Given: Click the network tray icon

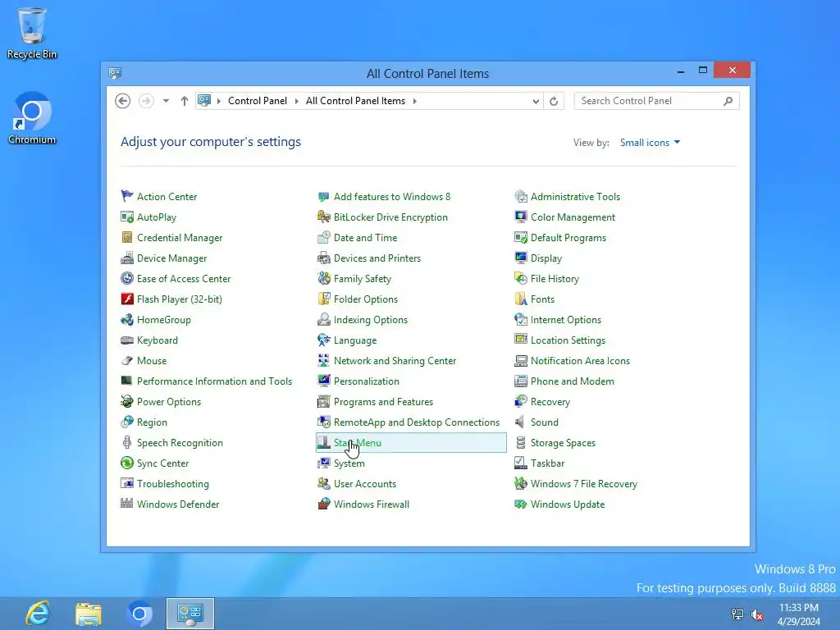Looking at the screenshot, I should [737, 614].
